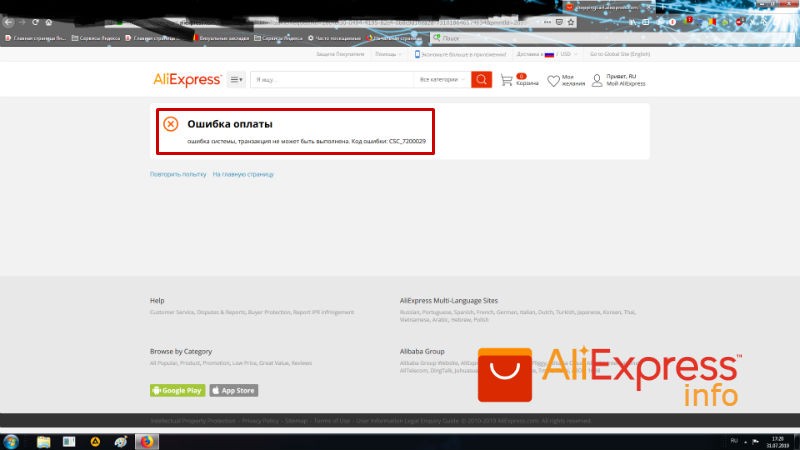
Task: Open Sitemap footer link
Action: [296, 421]
